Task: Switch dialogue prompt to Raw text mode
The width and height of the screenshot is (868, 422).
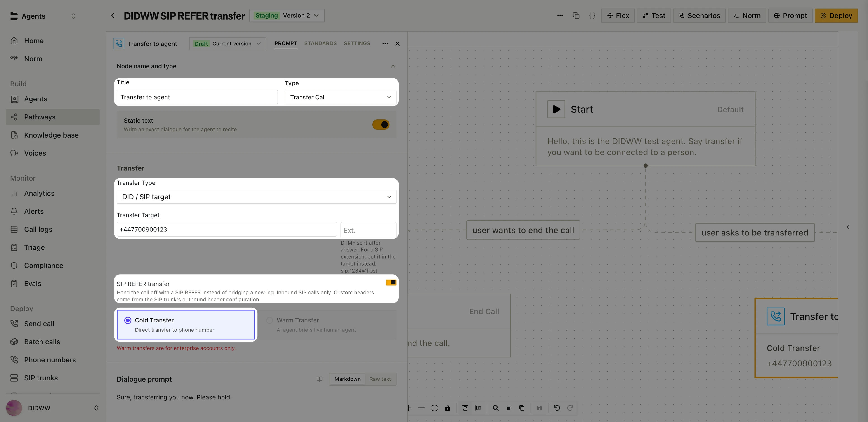Action: 380,379
